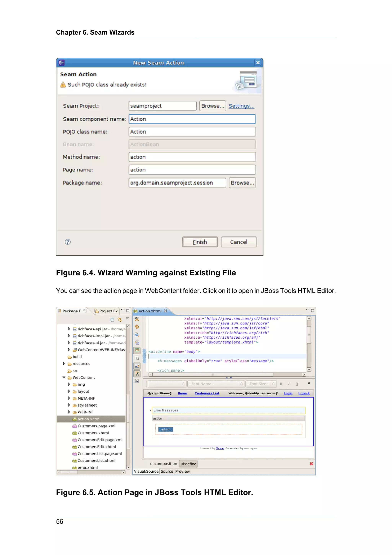
Task: Click the Page Design Options icon
Action: [x=137, y=335]
